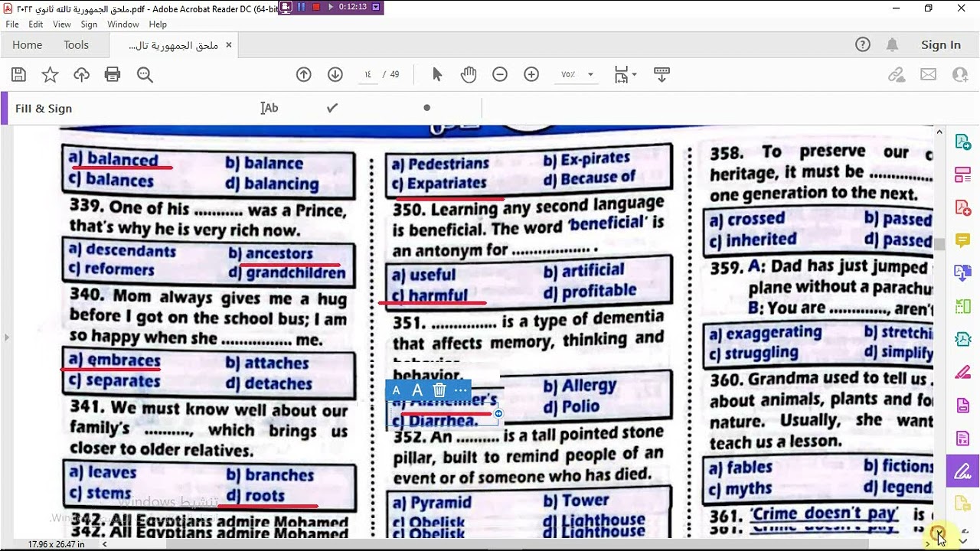Open the yellow Comment tool

[962, 241]
